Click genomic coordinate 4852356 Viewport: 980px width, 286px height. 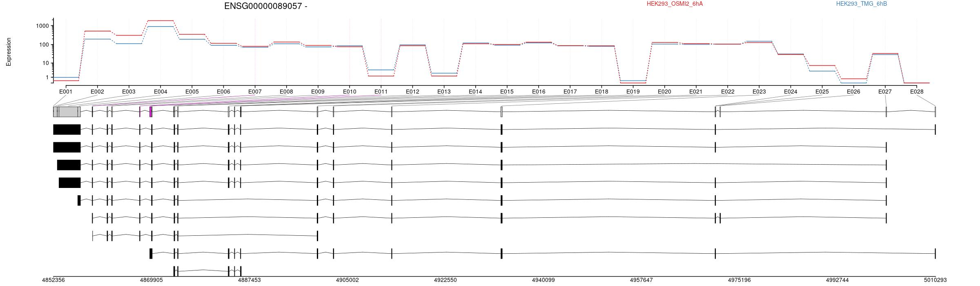pyautogui.click(x=53, y=280)
